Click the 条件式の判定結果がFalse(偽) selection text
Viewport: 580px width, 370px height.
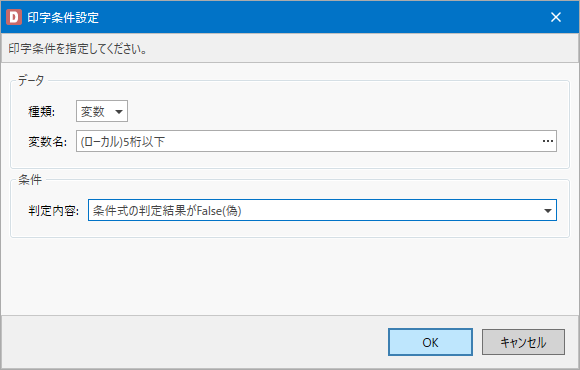167,211
